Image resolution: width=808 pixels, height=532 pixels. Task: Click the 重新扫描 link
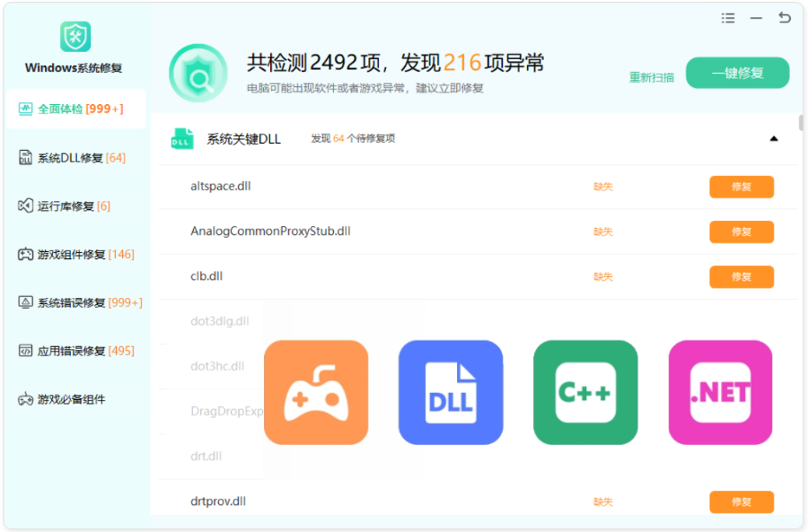click(x=651, y=77)
